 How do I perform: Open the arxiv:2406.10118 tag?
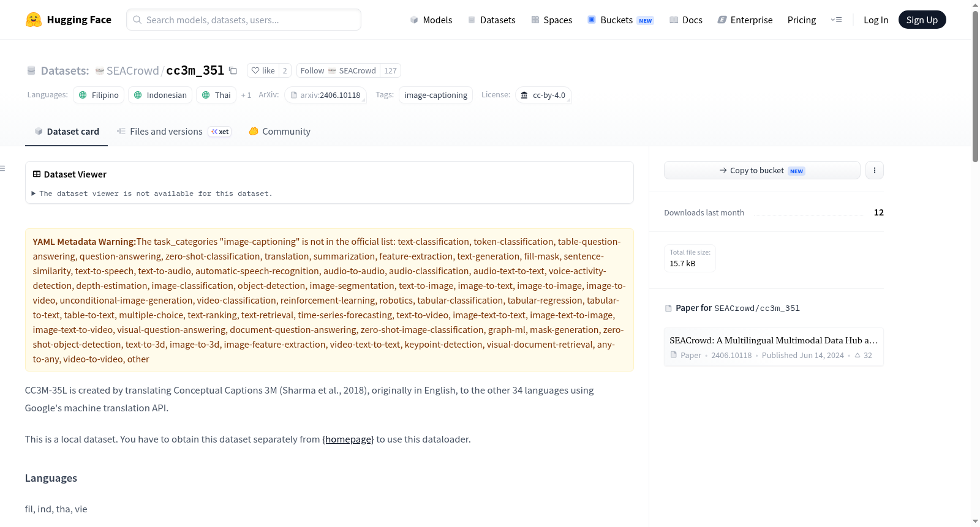click(x=325, y=95)
